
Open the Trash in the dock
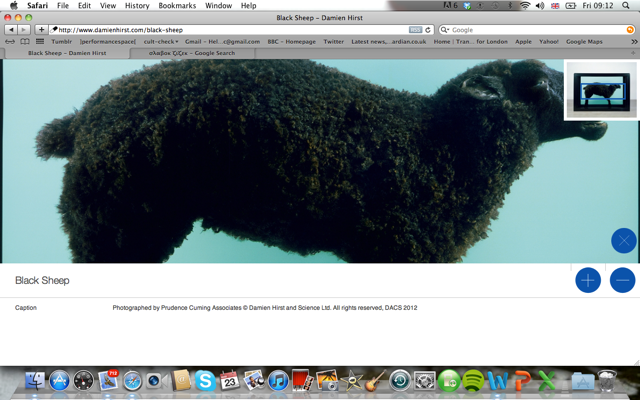click(x=607, y=380)
